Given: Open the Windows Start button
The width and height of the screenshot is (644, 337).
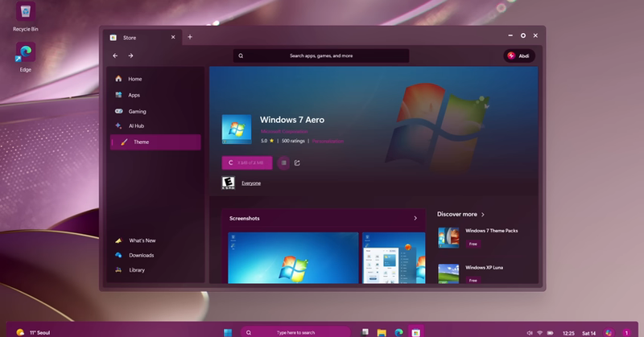Looking at the screenshot, I should click(x=228, y=332).
